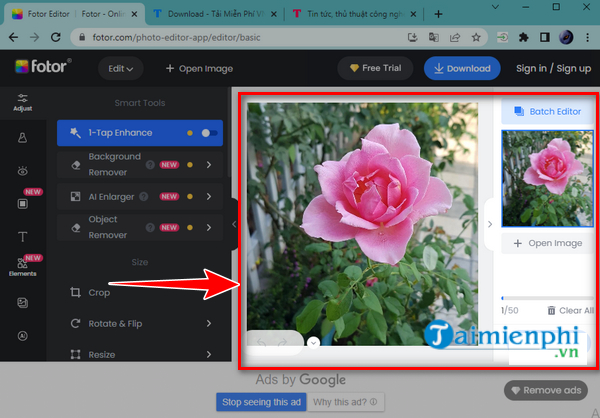Image resolution: width=600 pixels, height=418 pixels.
Task: Collapse the right image list panel
Action: click(x=490, y=224)
